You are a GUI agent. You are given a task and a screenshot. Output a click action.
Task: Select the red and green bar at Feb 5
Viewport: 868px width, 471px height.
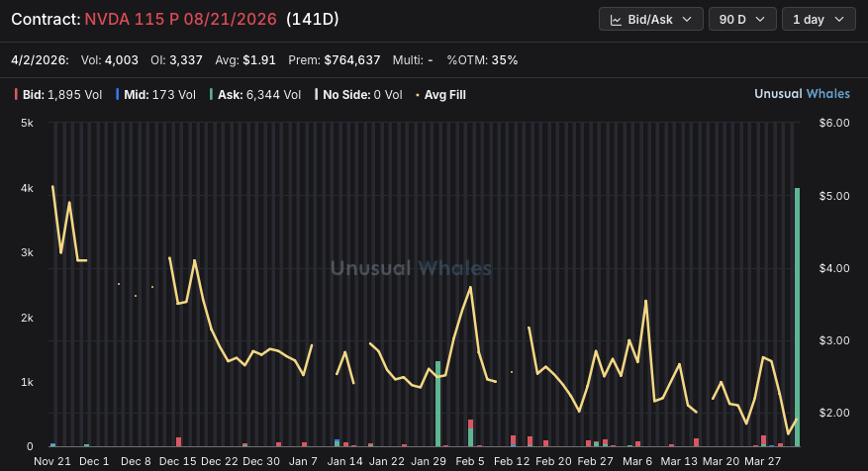[470, 432]
